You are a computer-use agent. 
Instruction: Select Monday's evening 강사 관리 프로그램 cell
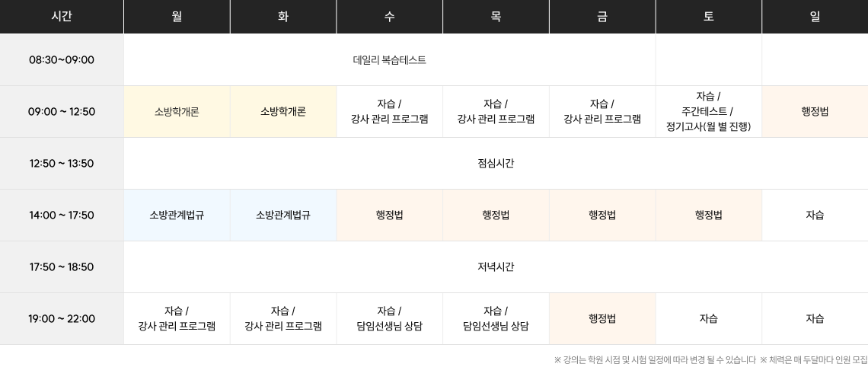click(x=177, y=319)
